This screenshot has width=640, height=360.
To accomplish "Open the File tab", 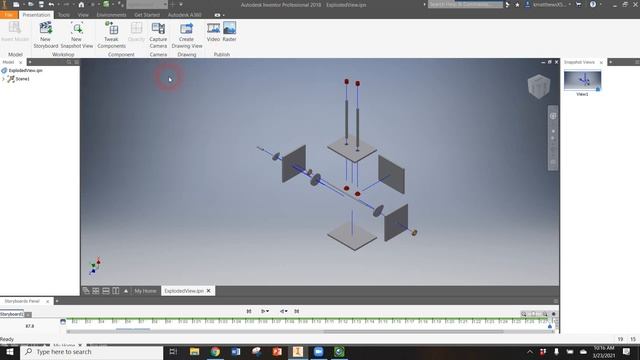I will coord(9,15).
